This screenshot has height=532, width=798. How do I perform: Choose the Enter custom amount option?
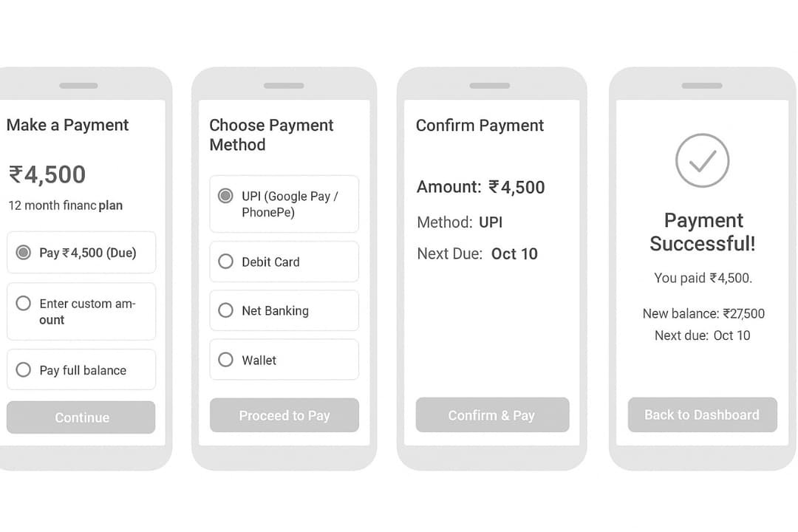click(x=24, y=304)
